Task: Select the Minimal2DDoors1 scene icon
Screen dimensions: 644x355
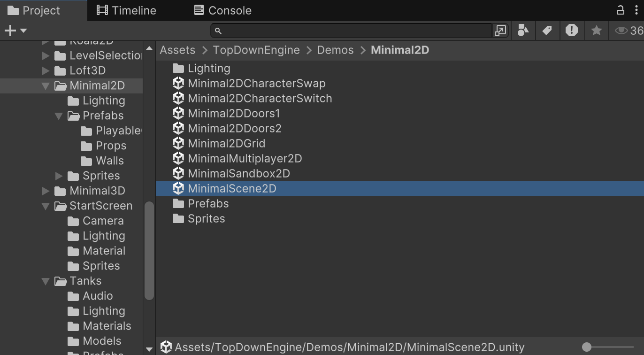Action: (178, 113)
